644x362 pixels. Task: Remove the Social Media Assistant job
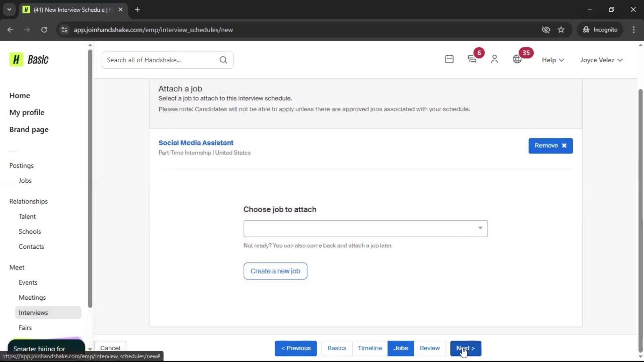click(550, 146)
